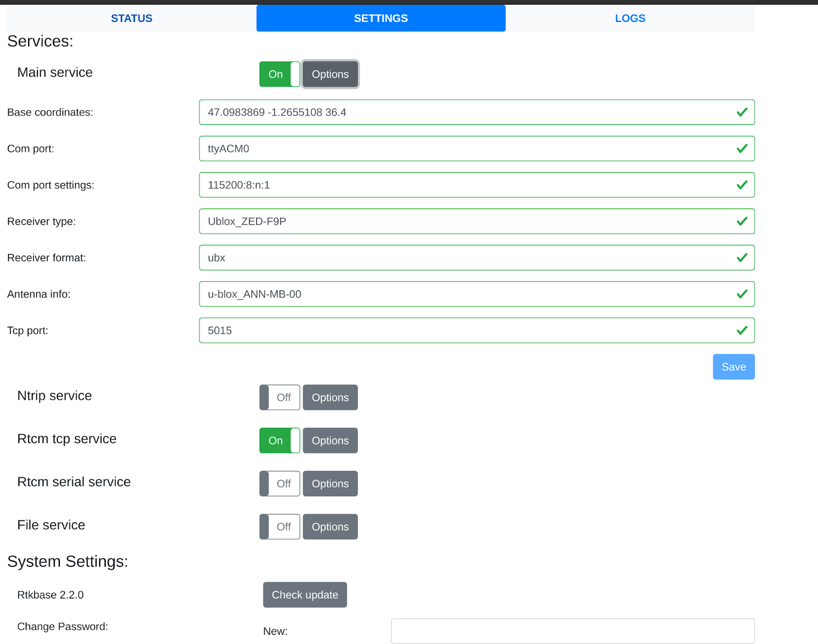Image resolution: width=818 pixels, height=644 pixels.
Task: Click the Receiver type checkmark icon
Action: 742,221
